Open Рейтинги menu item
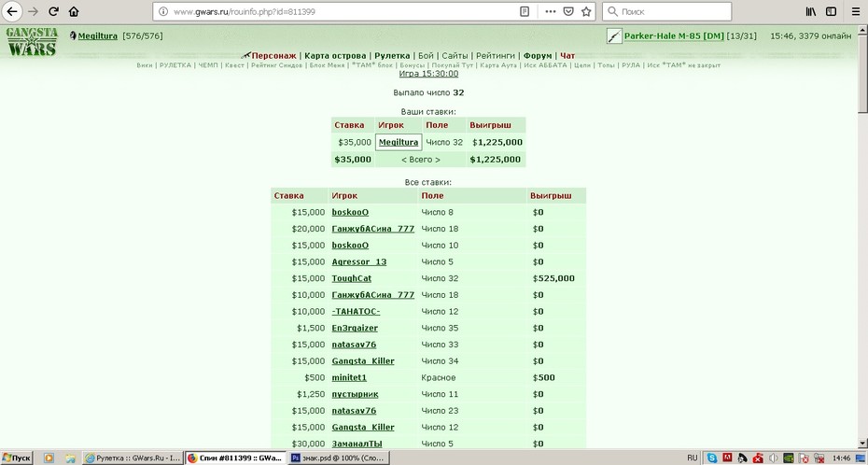 (496, 56)
